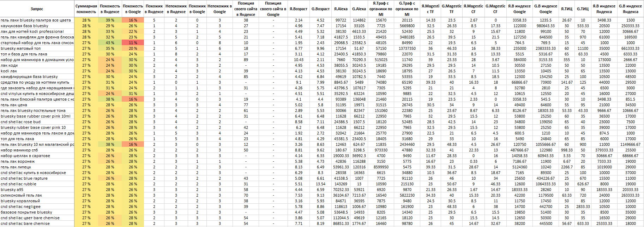Viewport: 644px width, 227px height.
Task: Click the 'Непохожих в Яндексе' column header
Action: 176,9
